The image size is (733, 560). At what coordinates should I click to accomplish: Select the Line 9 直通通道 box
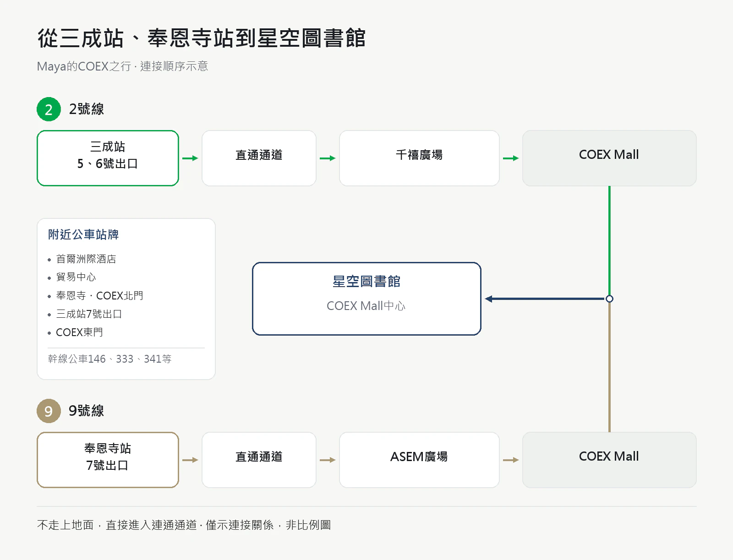coord(259,460)
